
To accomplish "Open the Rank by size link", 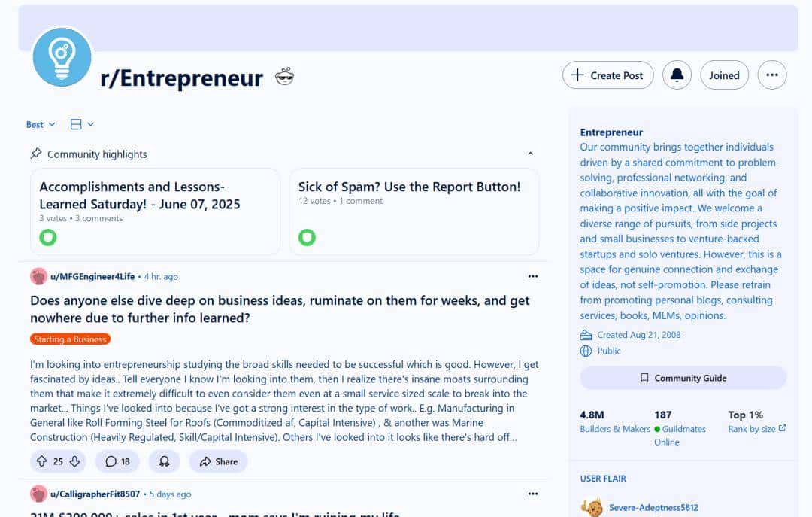I will 756,429.
